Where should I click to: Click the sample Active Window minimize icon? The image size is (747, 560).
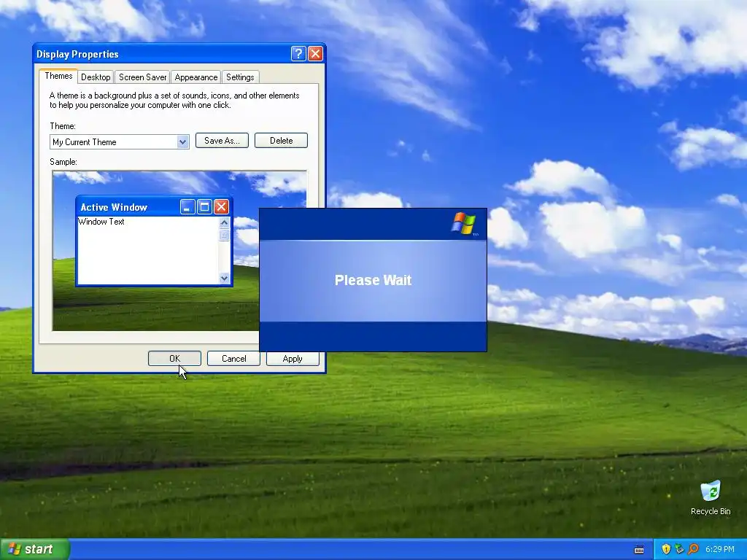pos(187,206)
